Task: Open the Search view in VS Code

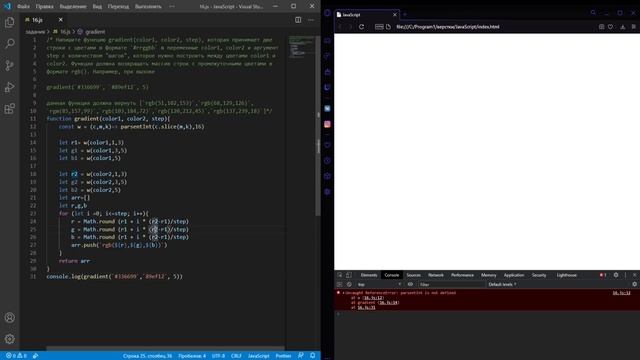Action: pos(9,43)
